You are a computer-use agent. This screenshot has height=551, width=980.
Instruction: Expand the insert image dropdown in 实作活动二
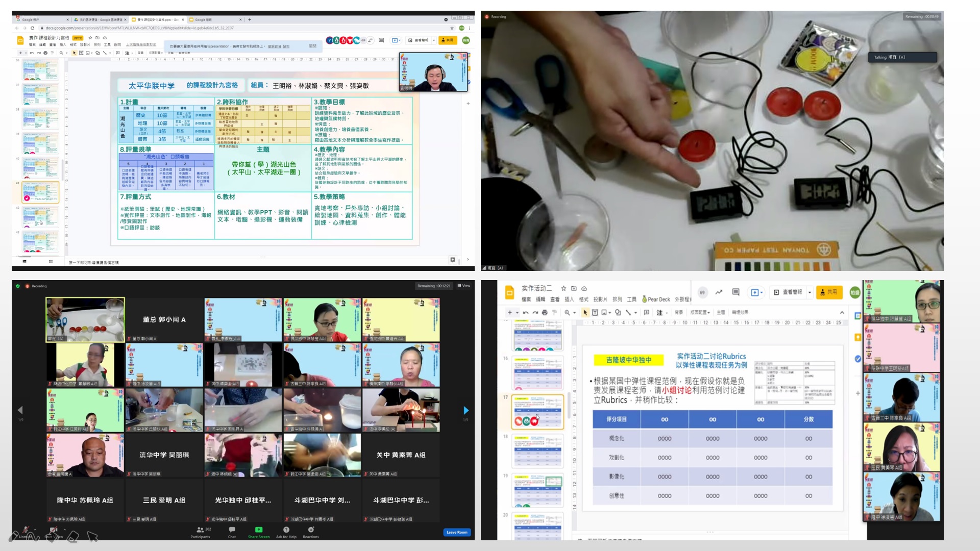point(609,312)
